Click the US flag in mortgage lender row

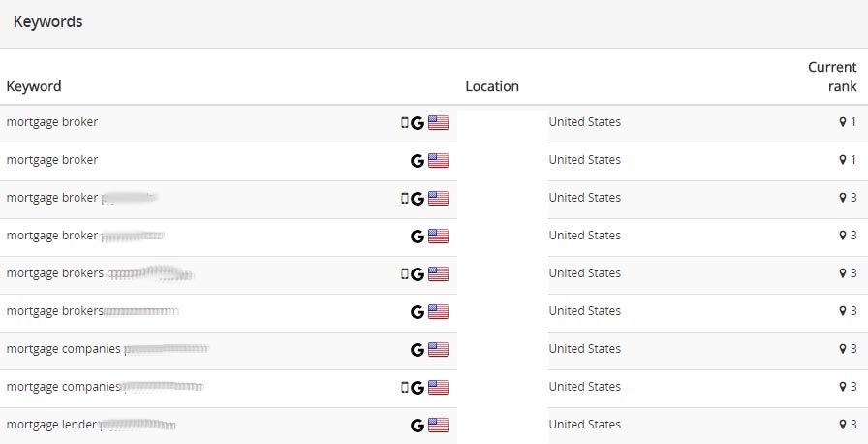tap(439, 425)
